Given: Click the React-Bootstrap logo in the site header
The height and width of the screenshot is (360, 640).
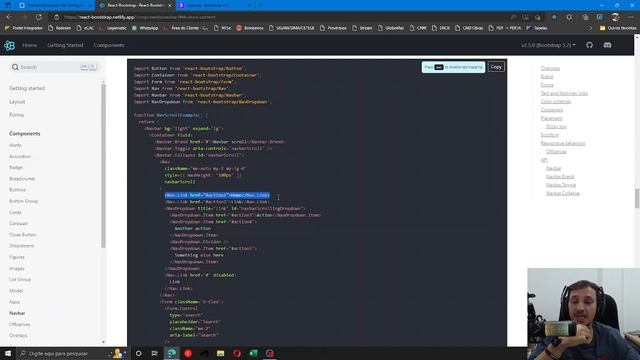Looking at the screenshot, I should coord(9,45).
